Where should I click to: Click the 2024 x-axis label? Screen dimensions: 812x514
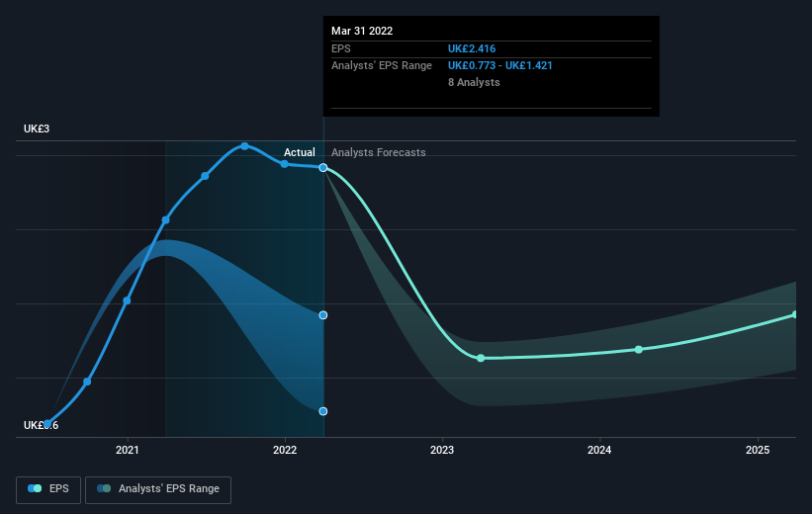tap(599, 451)
